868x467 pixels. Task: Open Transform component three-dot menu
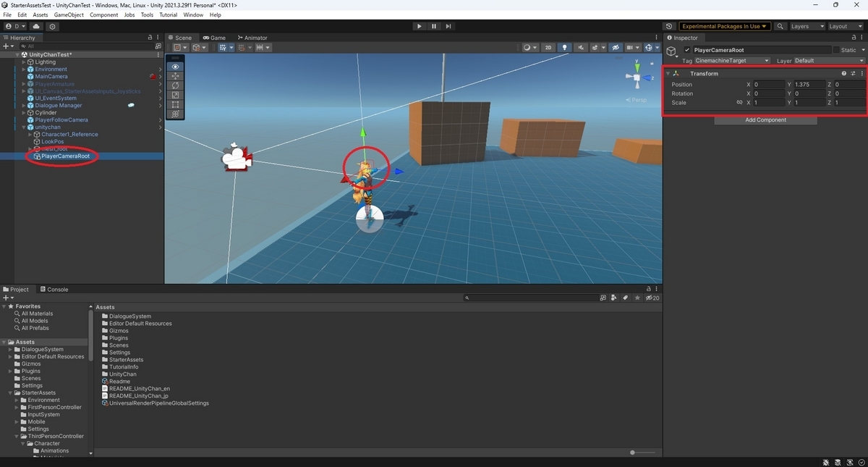[x=861, y=74]
